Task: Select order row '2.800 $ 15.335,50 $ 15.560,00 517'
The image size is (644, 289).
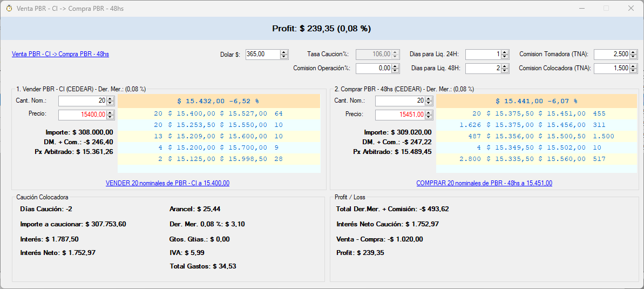Action: point(537,159)
